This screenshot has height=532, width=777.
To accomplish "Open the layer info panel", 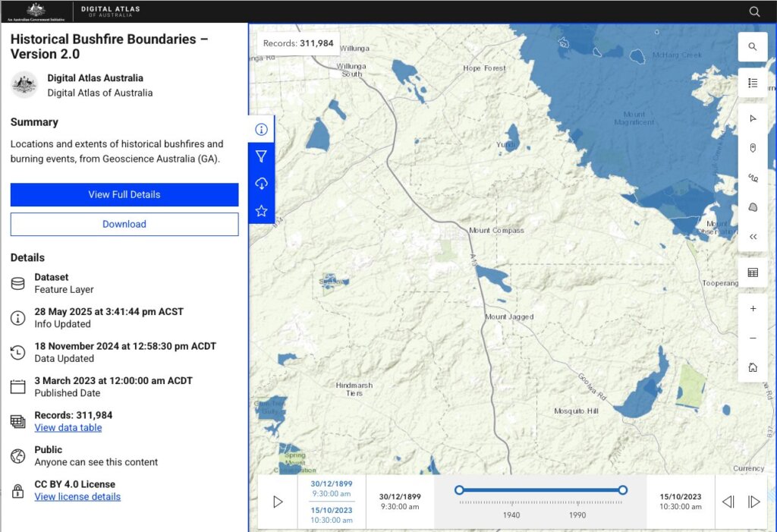I will 261,129.
